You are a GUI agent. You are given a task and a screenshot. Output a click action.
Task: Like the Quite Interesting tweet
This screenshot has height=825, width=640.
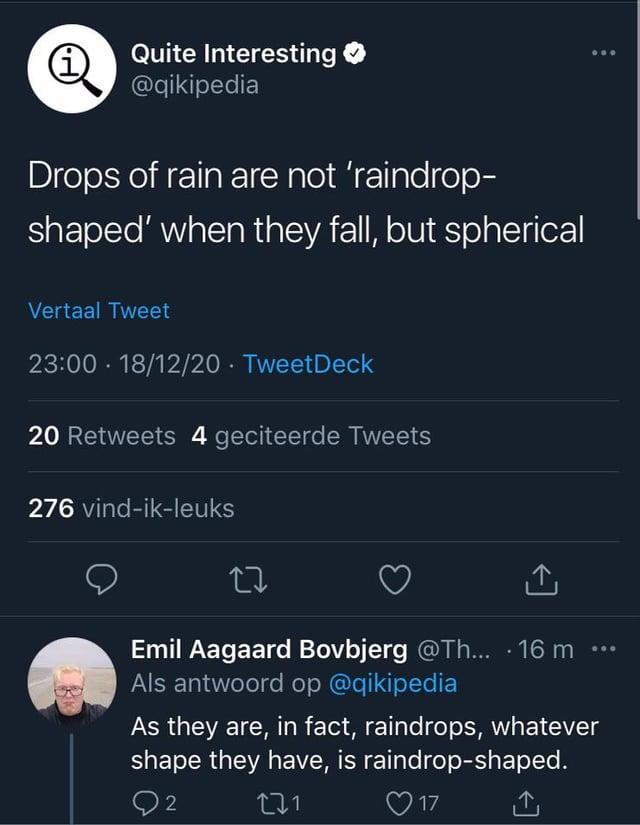click(x=396, y=578)
